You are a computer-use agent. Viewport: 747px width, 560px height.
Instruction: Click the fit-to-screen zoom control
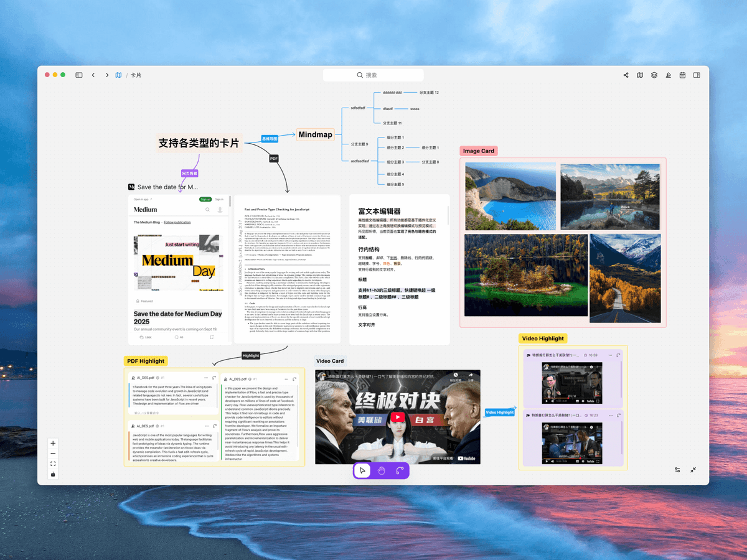tap(53, 463)
